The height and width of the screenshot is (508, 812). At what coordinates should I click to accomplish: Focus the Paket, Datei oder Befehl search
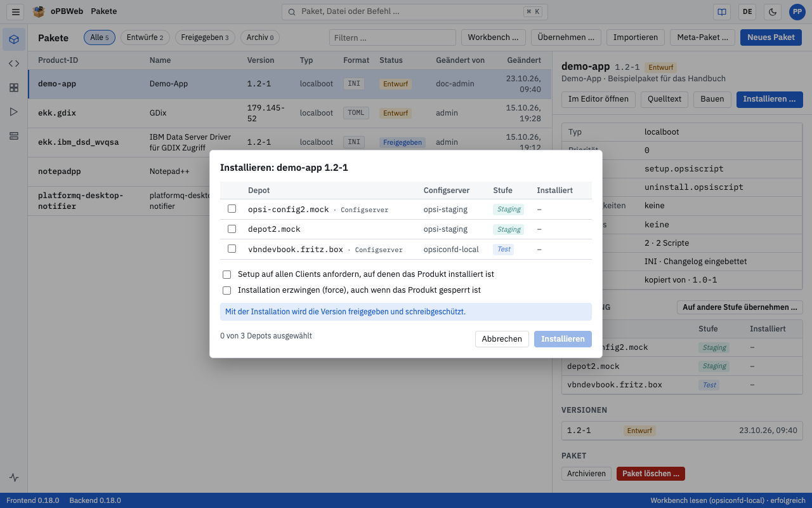[x=414, y=11]
